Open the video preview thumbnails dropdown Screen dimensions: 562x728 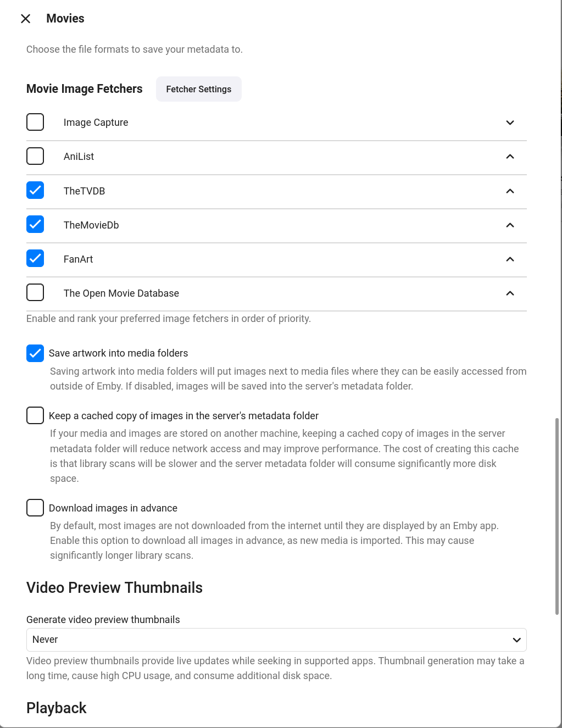point(516,640)
